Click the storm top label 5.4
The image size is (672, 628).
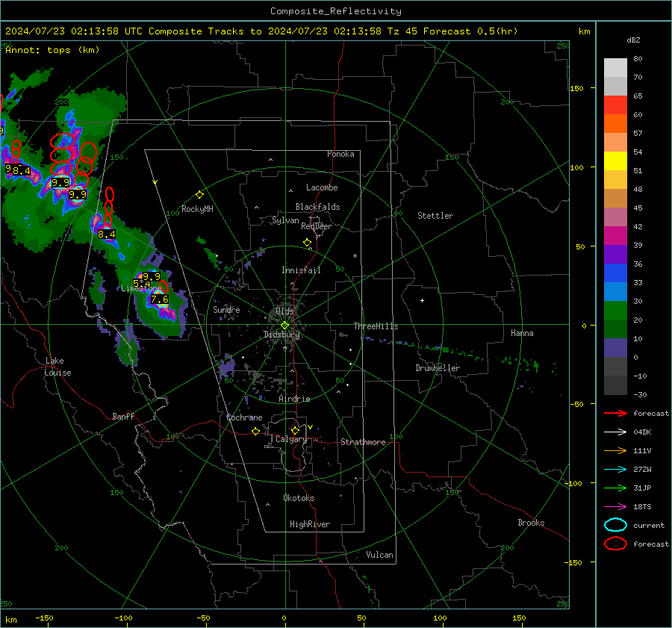(x=141, y=283)
